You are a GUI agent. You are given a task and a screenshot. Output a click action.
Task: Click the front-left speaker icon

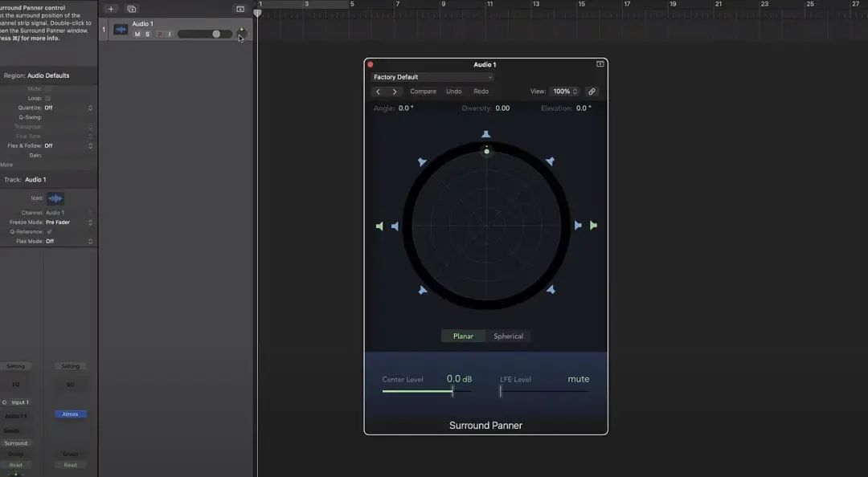tap(422, 161)
